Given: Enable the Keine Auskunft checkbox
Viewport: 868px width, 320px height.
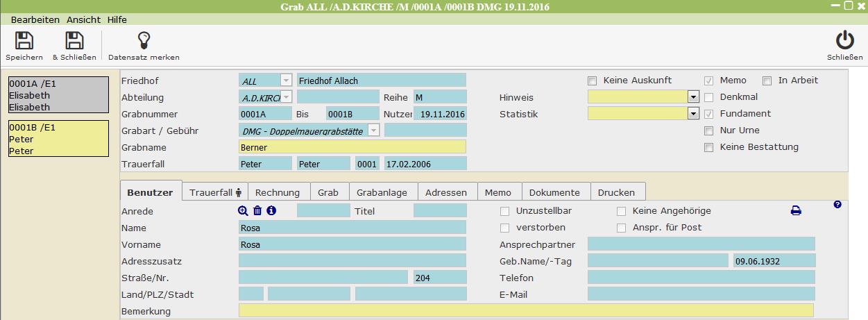Looking at the screenshot, I should click(x=593, y=81).
